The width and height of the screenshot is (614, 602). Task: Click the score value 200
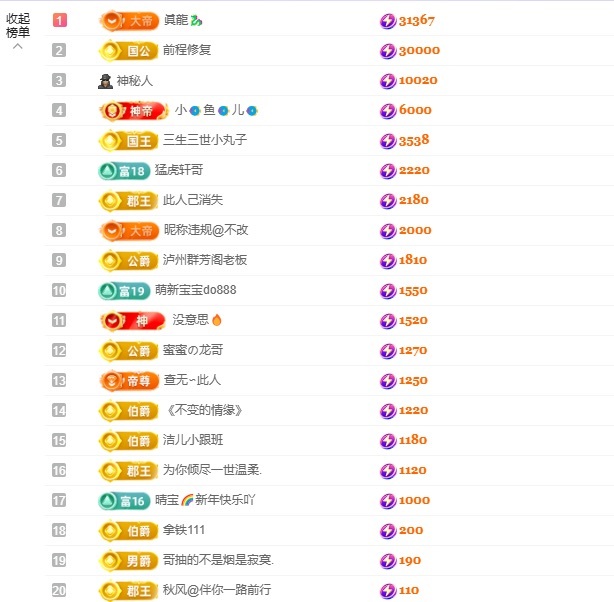(411, 531)
